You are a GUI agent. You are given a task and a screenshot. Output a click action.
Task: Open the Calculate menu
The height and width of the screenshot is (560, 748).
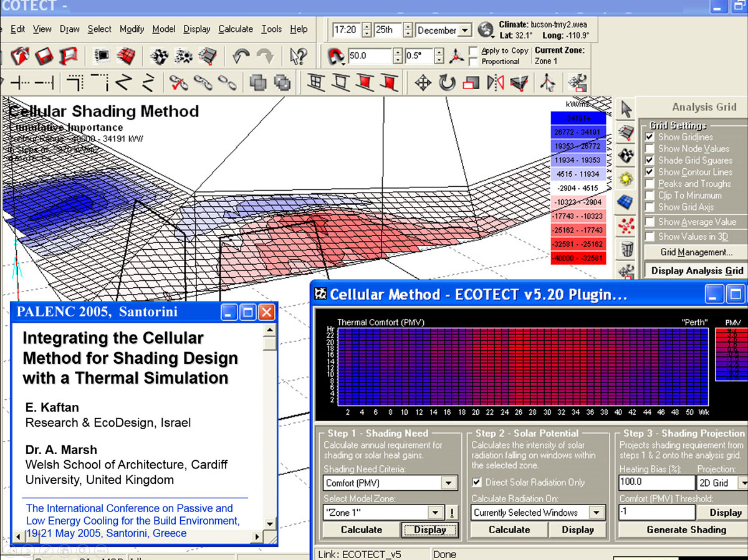(x=236, y=29)
